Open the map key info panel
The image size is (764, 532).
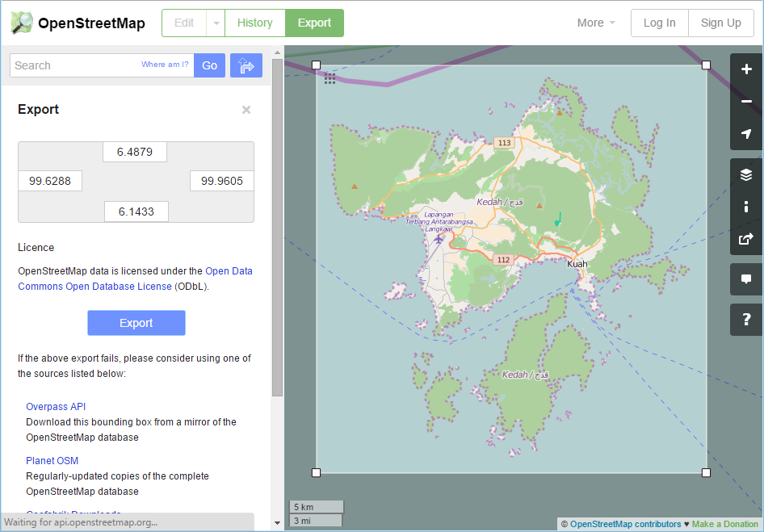(746, 207)
